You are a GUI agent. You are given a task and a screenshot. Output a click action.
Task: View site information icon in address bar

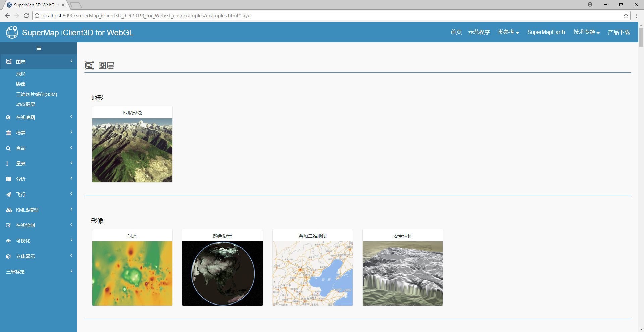[37, 16]
